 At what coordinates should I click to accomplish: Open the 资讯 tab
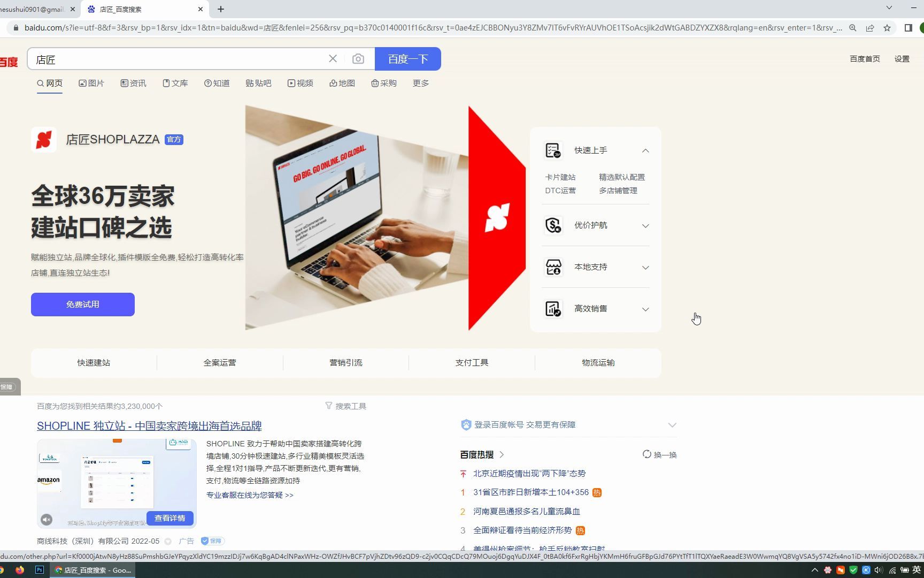(x=133, y=83)
